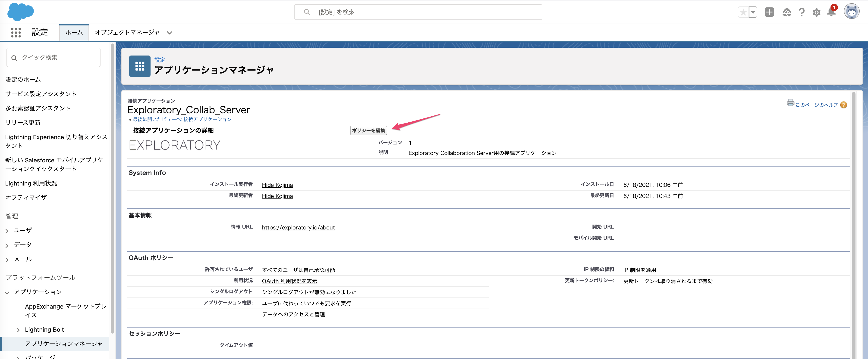Select the ホーム tab
868x359 pixels.
[74, 32]
